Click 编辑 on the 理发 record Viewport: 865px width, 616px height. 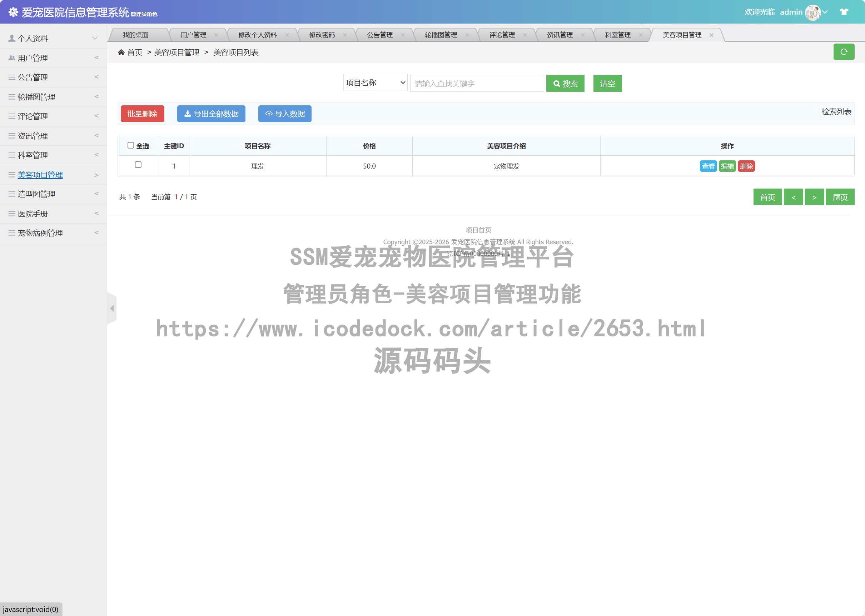[727, 166]
